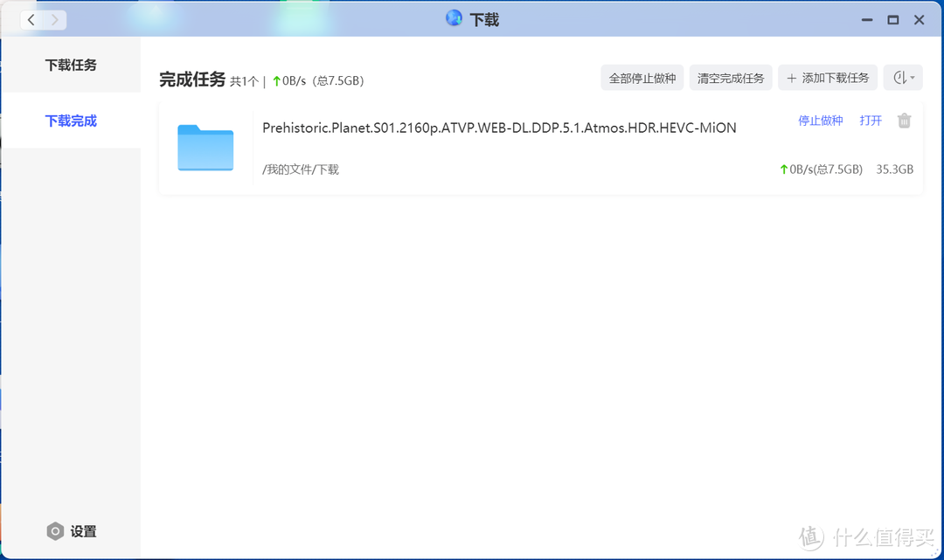Delete the Prehistoric Planet task via trash icon
This screenshot has height=560, width=944.
coord(905,121)
